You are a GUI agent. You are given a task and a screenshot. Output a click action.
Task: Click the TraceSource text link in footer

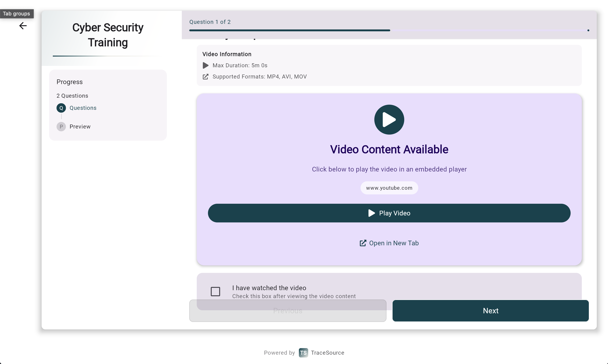tap(327, 353)
